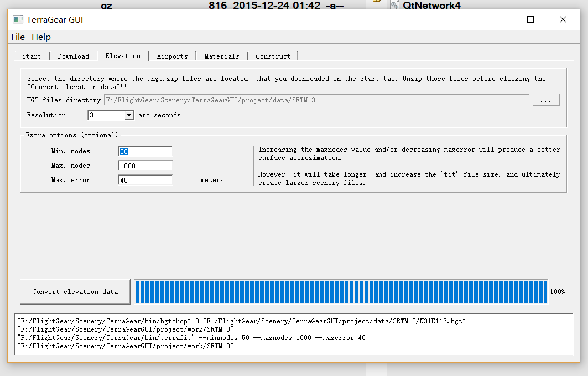The width and height of the screenshot is (588, 376).
Task: Open the Materials tab
Action: [x=222, y=56]
